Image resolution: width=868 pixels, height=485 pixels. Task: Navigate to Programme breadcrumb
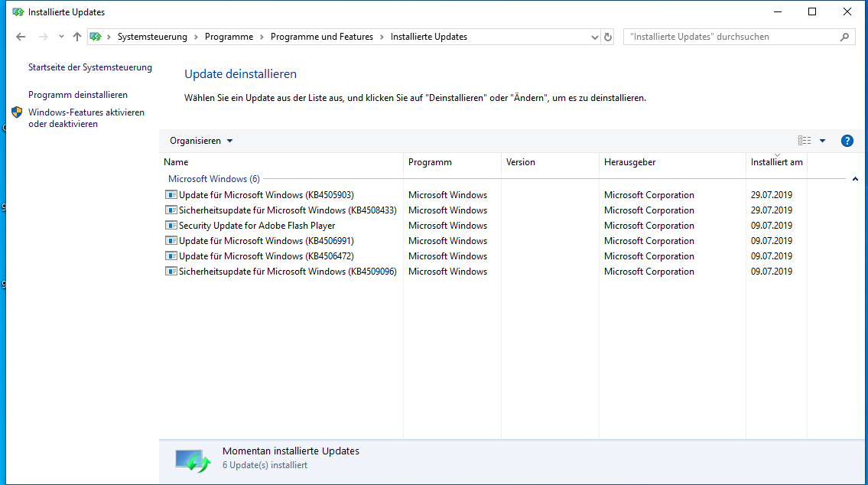pos(229,37)
